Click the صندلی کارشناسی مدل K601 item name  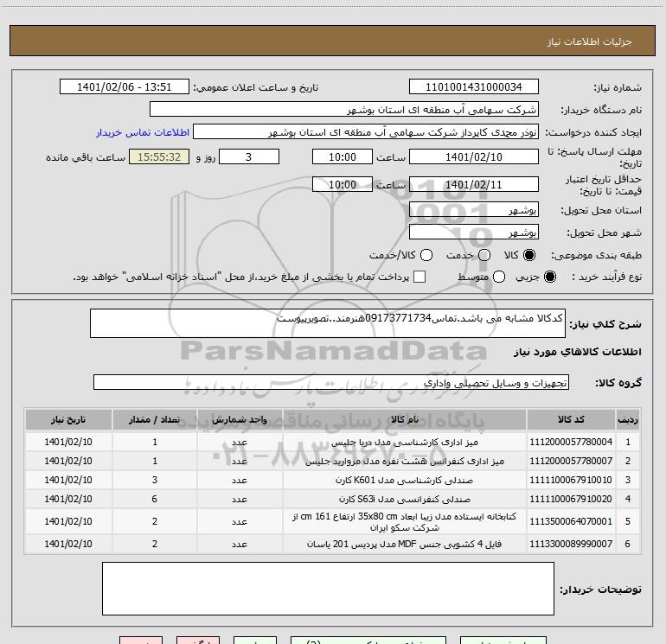tap(405, 481)
